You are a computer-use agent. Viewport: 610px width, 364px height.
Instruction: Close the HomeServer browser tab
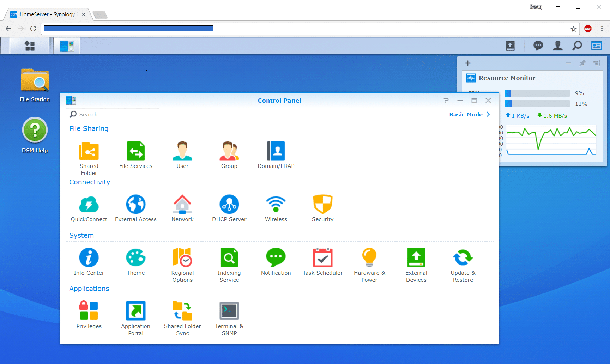coord(84,14)
